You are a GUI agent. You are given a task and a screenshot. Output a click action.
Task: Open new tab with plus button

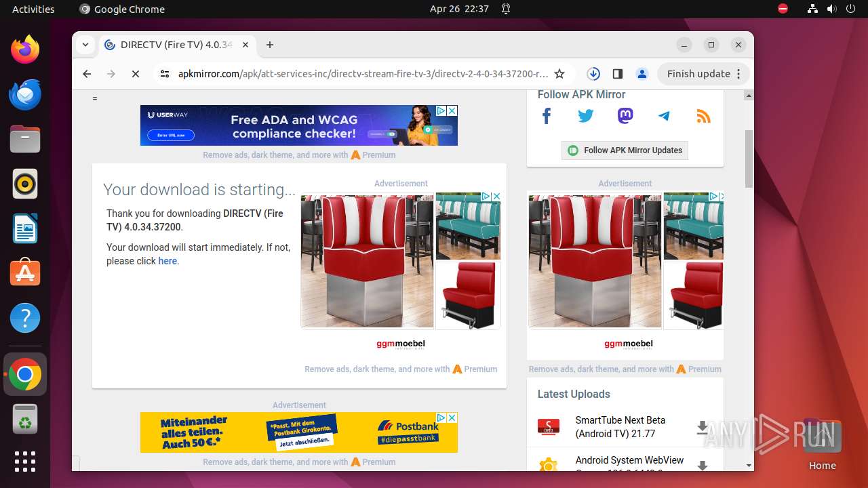coord(270,45)
